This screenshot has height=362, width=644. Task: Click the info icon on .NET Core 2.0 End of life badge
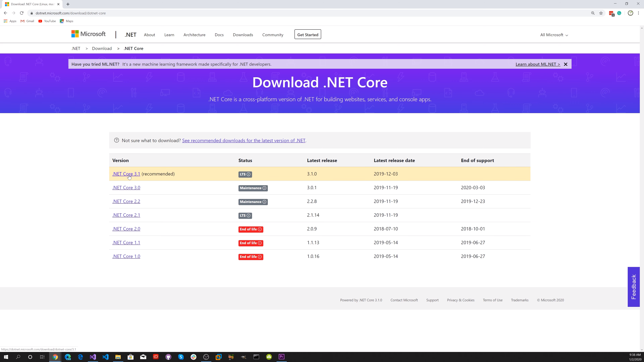(x=260, y=229)
